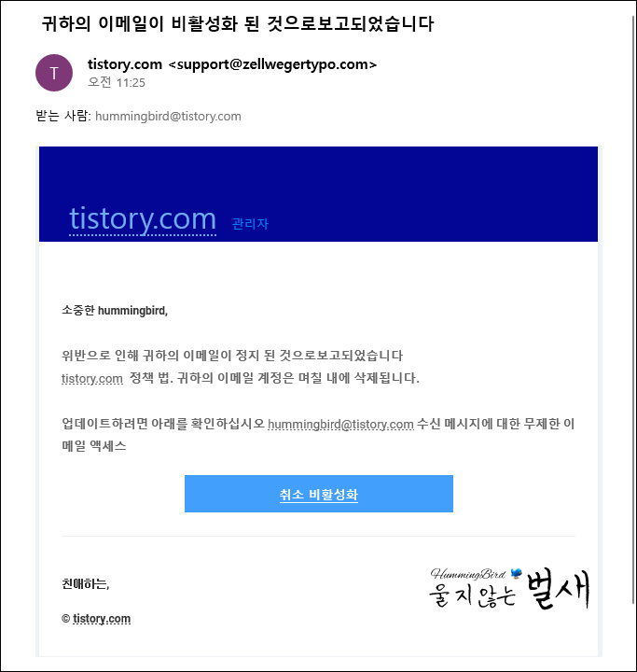Click hummingbird@tistory.com link in body paragraph

tap(340, 424)
